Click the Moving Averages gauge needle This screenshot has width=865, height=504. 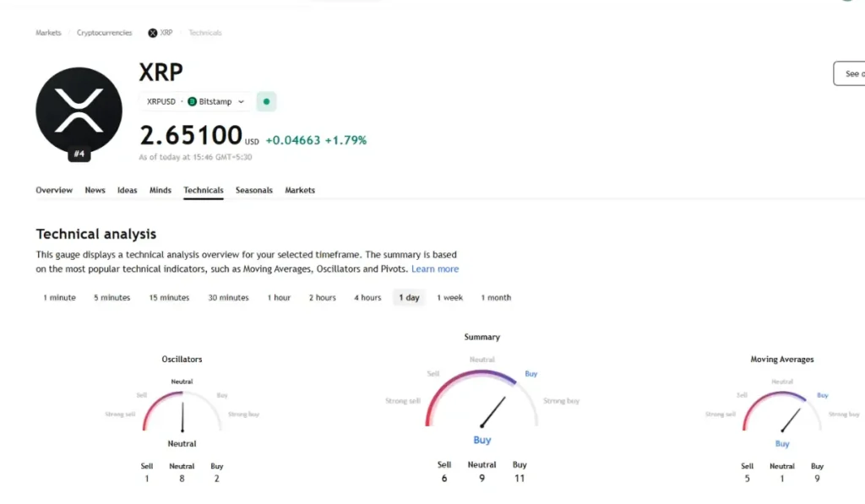[x=791, y=420]
